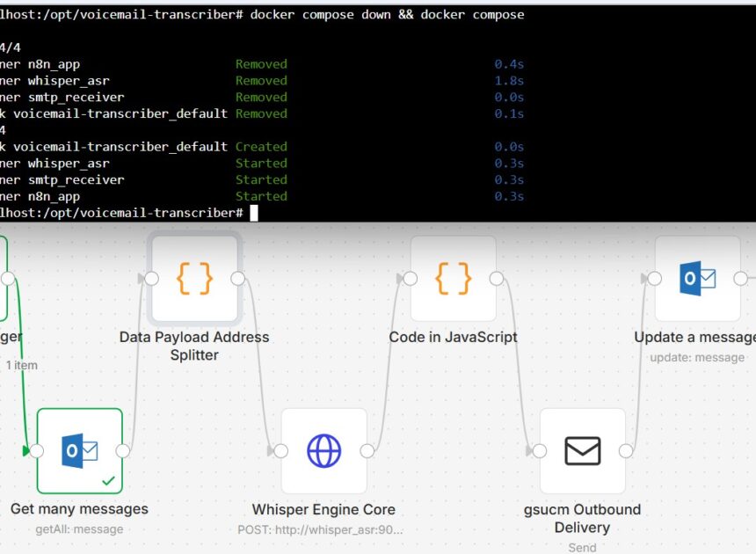Click output connector of Data Payload Address Splitter

tap(237, 278)
